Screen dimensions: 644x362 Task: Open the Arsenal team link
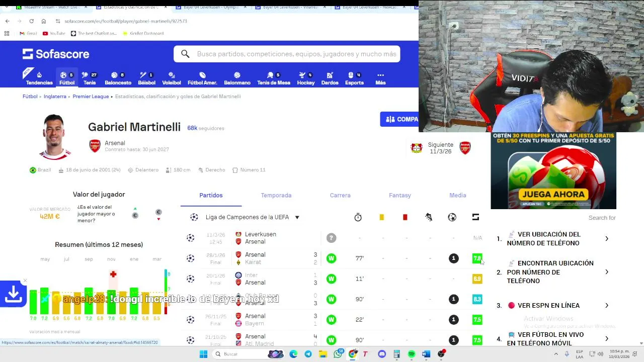point(115,143)
